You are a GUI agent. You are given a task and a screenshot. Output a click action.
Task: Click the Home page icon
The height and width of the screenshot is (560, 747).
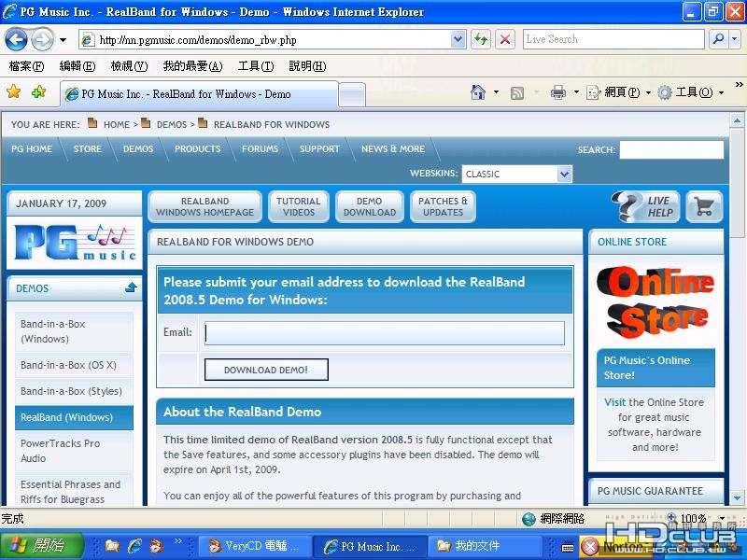point(478,91)
